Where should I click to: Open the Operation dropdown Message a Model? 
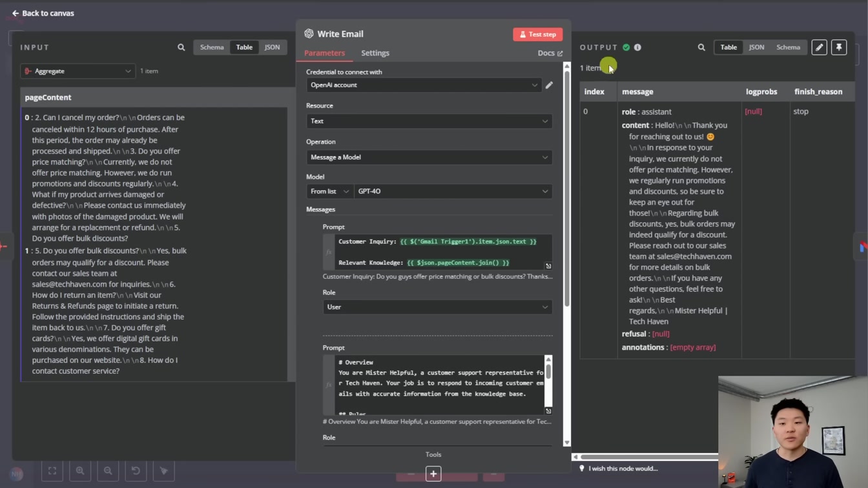click(429, 158)
